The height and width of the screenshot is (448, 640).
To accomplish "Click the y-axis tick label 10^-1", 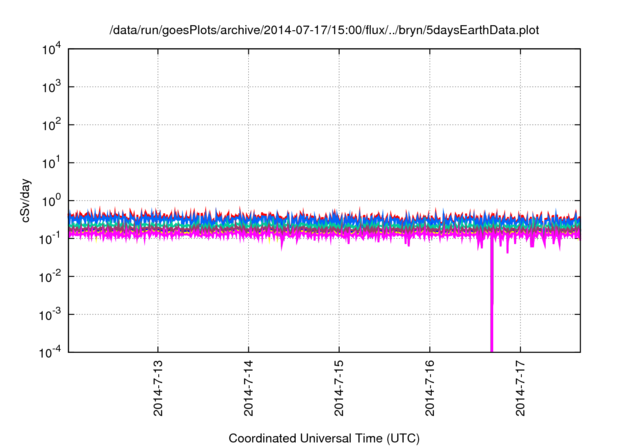I will (50, 238).
